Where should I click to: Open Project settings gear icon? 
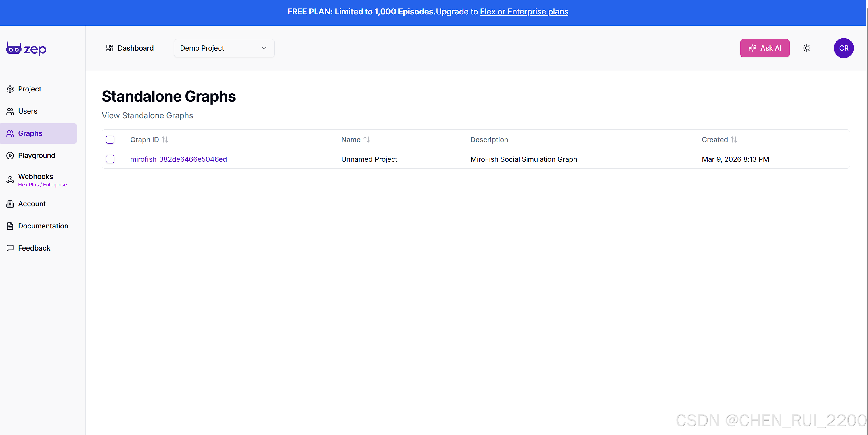pyautogui.click(x=10, y=89)
